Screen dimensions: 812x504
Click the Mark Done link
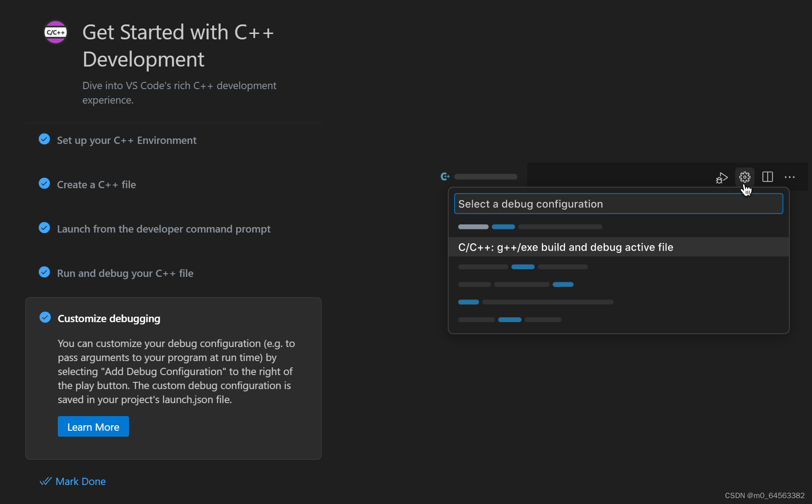coord(81,481)
